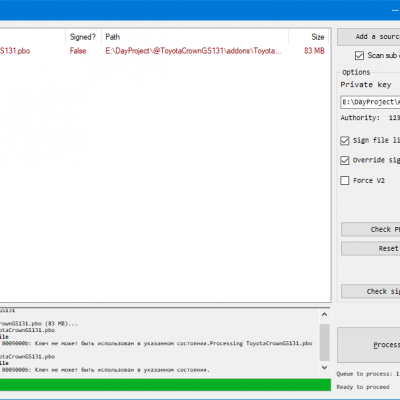Click the log panel scrollbar thumb
This screenshot has width=400, height=400.
[x=324, y=342]
